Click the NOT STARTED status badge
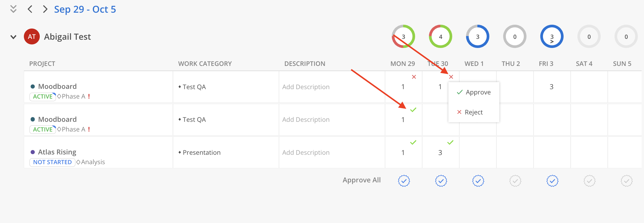Screen dimensions: 644x223 (52, 162)
